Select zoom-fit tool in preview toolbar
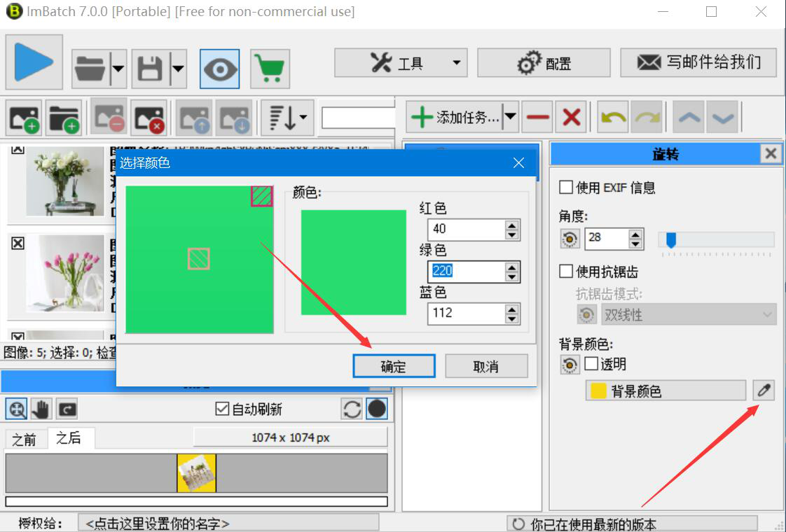Screen dimensions: 786x532 tap(17, 409)
